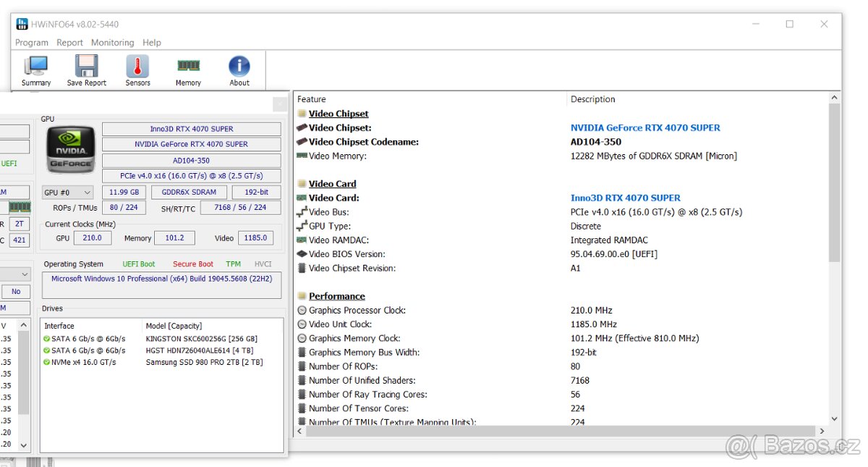The image size is (868, 467).
Task: Click the blue NVIDIA GeForce RTX 4070 SUPER link
Action: click(x=645, y=128)
